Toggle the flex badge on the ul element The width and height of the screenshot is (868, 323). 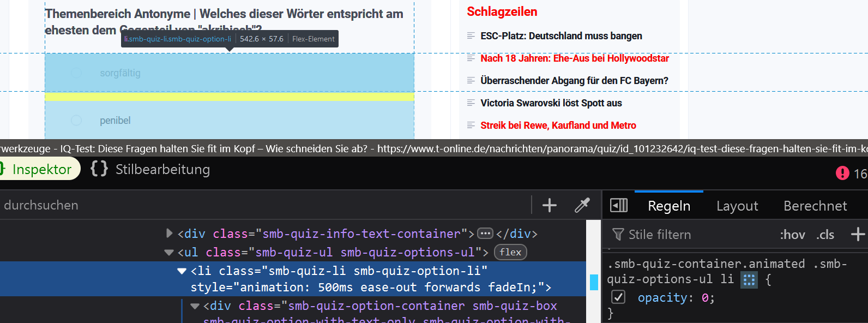510,252
